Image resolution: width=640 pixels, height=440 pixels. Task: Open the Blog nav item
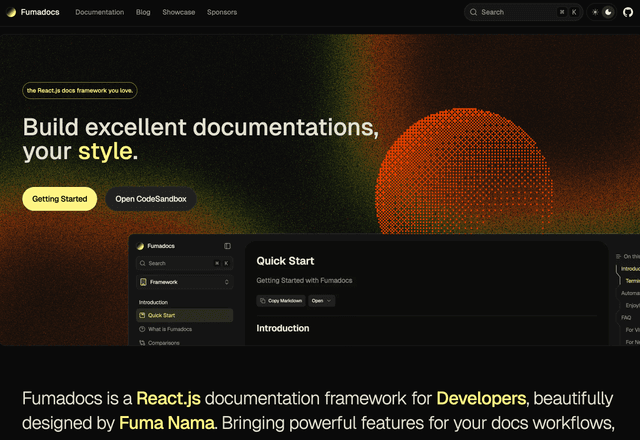pyautogui.click(x=143, y=12)
